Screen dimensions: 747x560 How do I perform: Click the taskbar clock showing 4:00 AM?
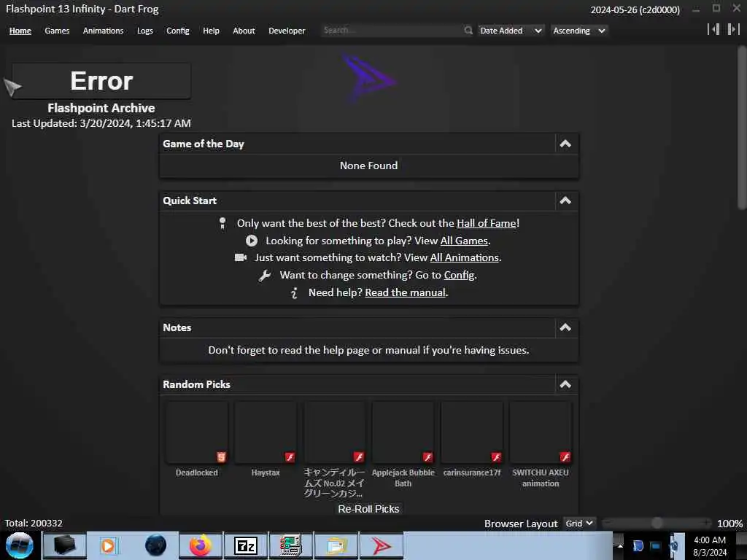(709, 546)
